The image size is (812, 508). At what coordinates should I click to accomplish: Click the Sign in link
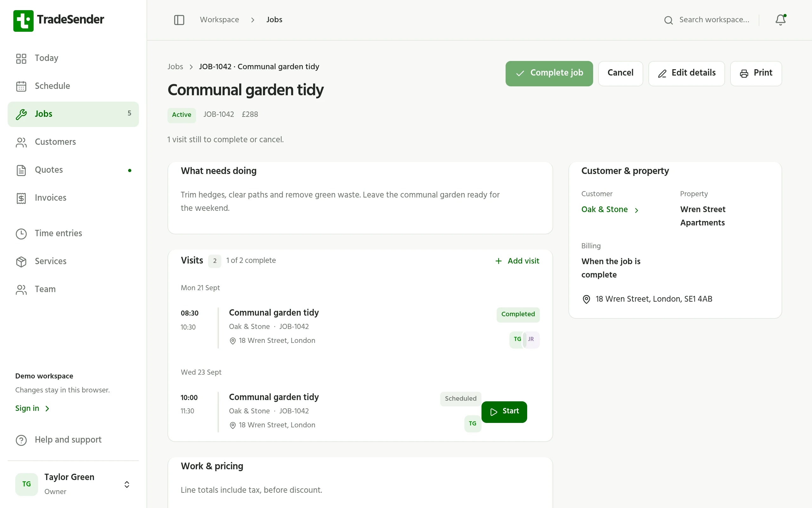[x=32, y=409]
